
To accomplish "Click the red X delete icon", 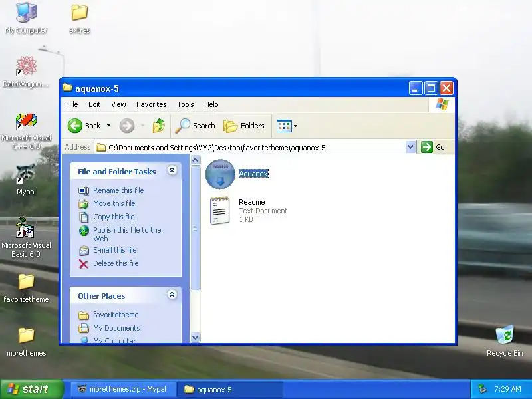I will click(84, 264).
